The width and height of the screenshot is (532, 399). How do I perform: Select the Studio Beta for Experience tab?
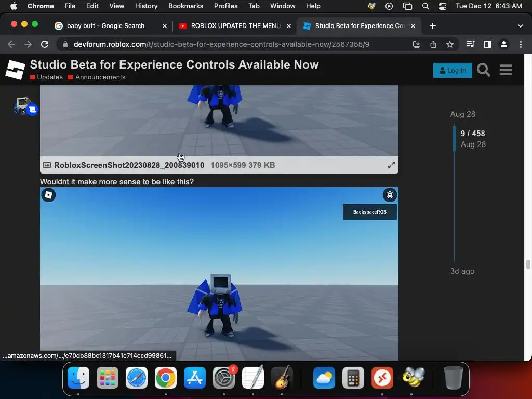(360, 26)
